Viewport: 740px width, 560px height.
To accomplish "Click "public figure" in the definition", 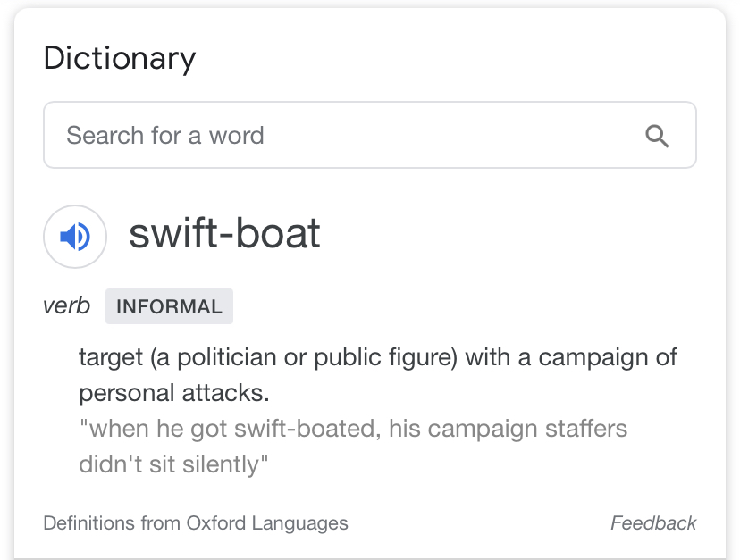I will click(x=394, y=358).
